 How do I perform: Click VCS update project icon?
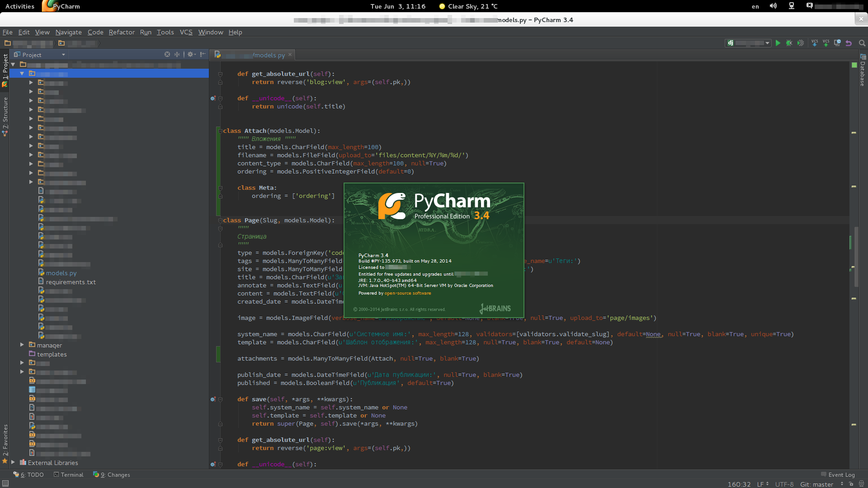(815, 43)
